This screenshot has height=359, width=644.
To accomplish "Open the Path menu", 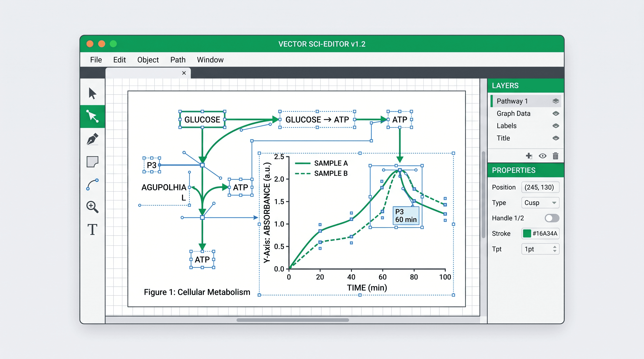I will [x=178, y=60].
